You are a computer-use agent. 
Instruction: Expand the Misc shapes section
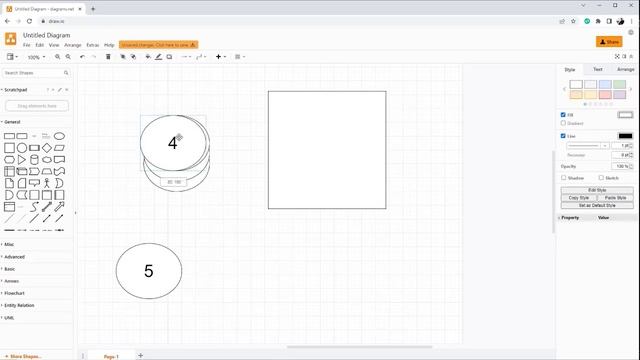(9, 244)
